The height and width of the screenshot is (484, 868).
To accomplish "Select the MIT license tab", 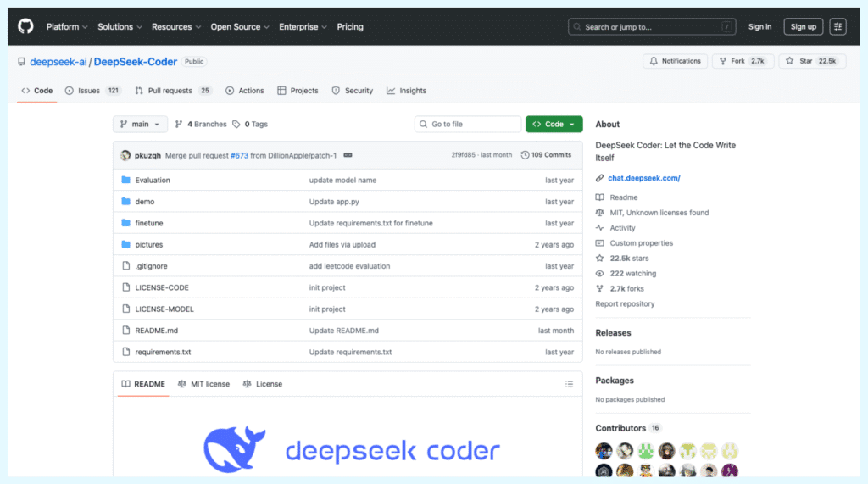I will [x=203, y=384].
